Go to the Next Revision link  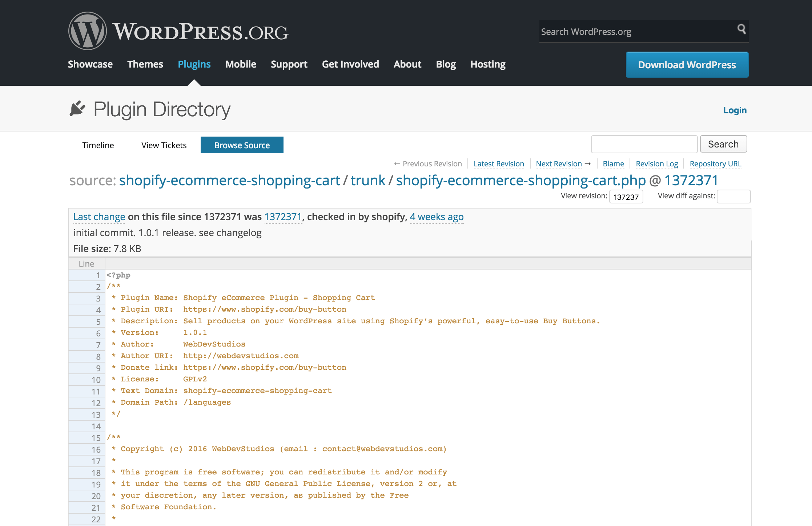point(559,164)
